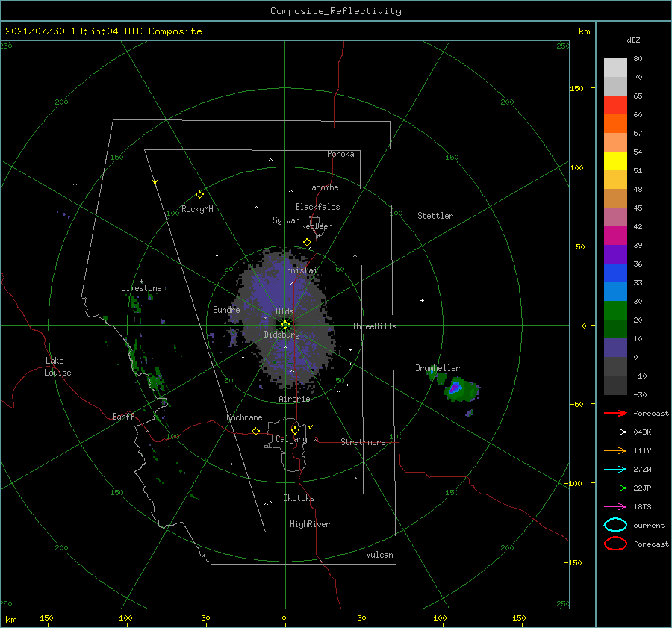
Task: Click the Stettler town label
Action: 435,216
